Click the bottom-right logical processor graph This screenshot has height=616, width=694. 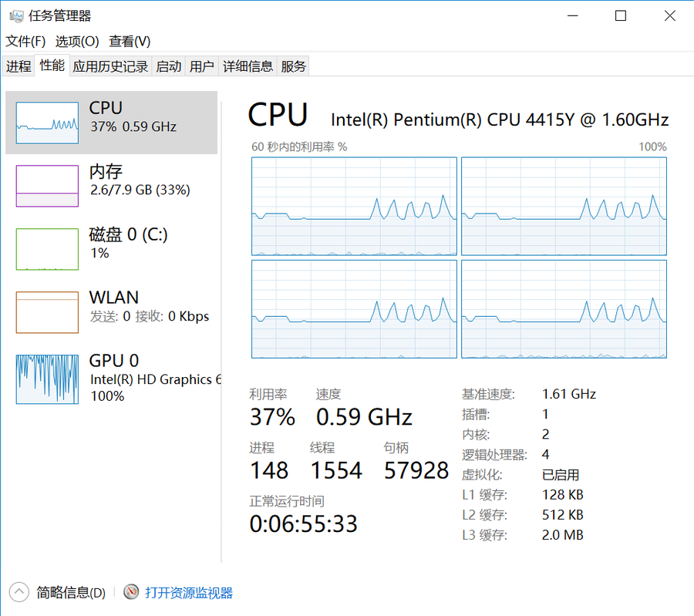coord(564,308)
